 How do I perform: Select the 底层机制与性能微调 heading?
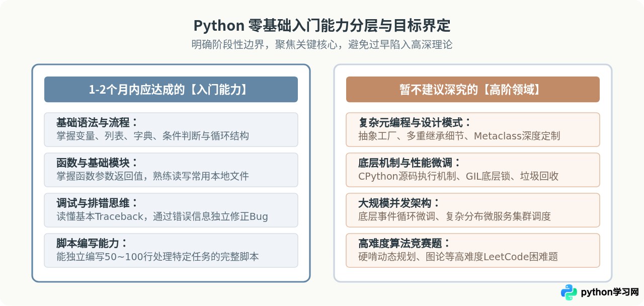(410, 163)
